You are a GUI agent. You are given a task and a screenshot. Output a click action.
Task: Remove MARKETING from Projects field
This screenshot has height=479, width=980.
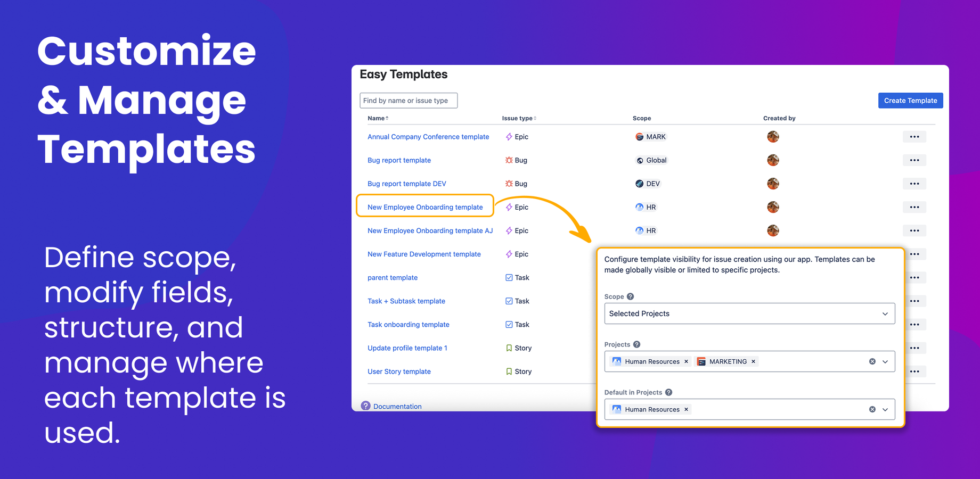point(753,361)
